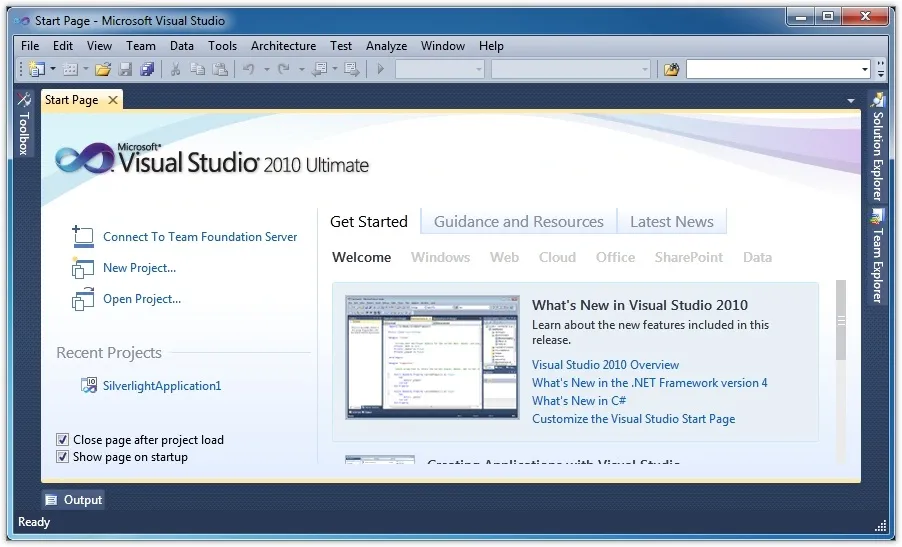Screen dimensions: 902x547
Task: Open recent project SilverlightApplication1
Action: (x=162, y=386)
